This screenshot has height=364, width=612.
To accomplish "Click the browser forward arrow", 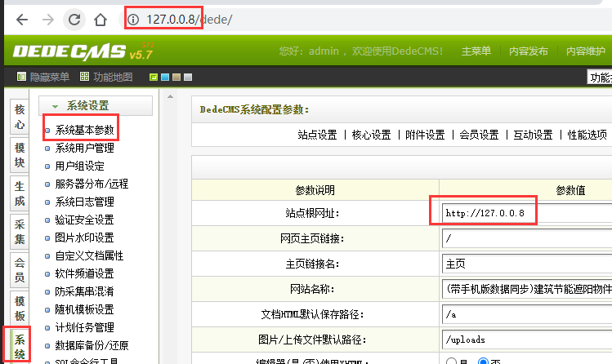I will (x=47, y=20).
